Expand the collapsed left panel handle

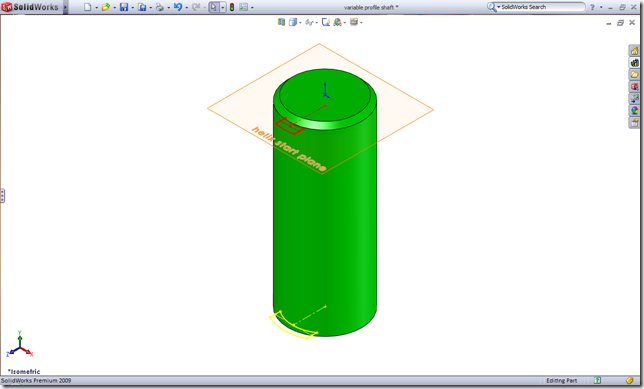[2, 196]
